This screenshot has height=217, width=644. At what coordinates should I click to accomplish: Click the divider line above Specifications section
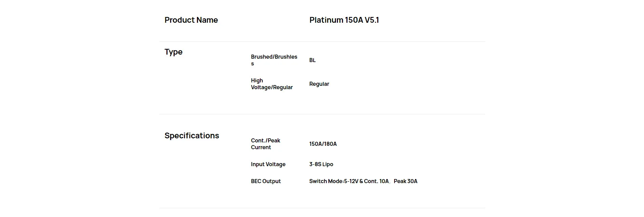coord(322,114)
